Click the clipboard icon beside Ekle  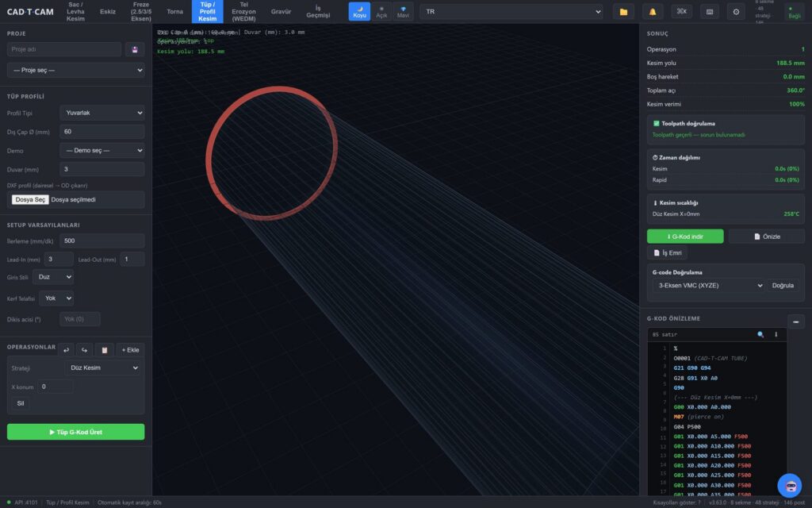[104, 350]
